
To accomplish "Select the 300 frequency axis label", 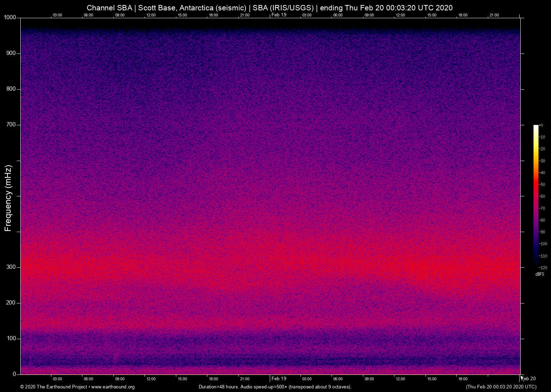I will point(11,267).
